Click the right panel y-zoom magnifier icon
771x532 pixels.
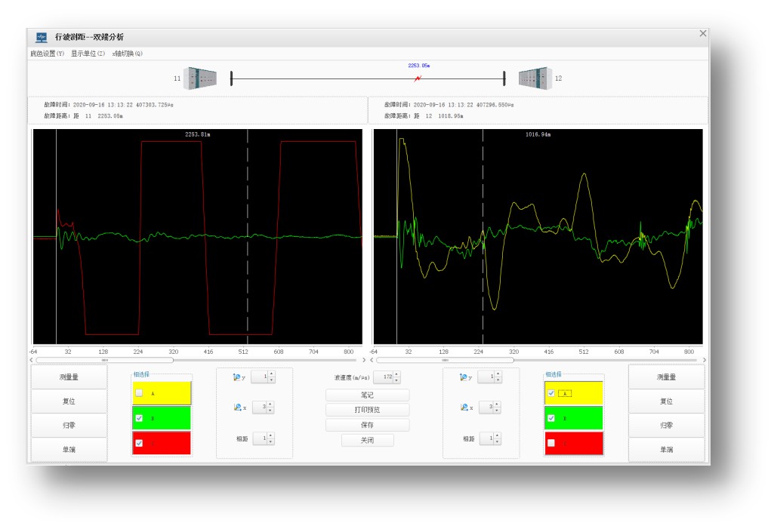[463, 377]
